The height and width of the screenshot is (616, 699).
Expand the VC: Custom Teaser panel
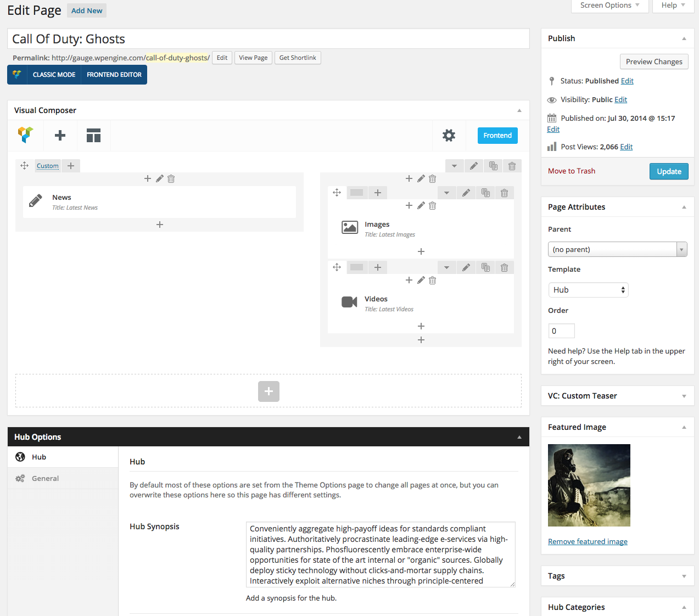684,396
